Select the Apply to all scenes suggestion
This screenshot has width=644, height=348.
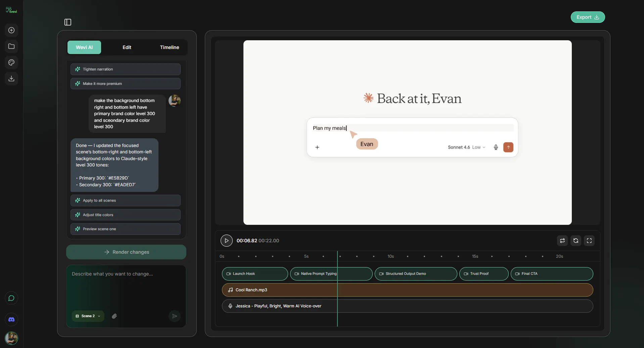tap(126, 200)
